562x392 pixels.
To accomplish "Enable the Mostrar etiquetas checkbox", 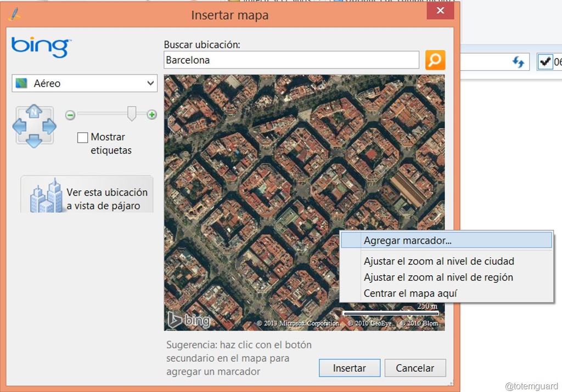I will [82, 138].
